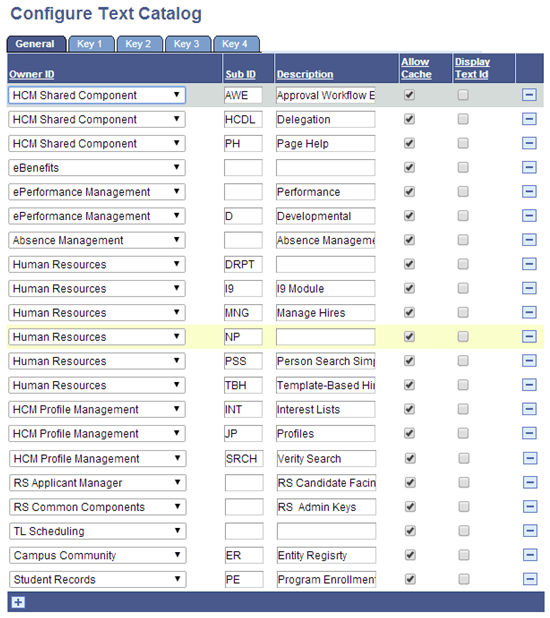Expand Owner ID dropdown for Developmental row
The height and width of the screenshot is (618, 550).
tap(97, 216)
